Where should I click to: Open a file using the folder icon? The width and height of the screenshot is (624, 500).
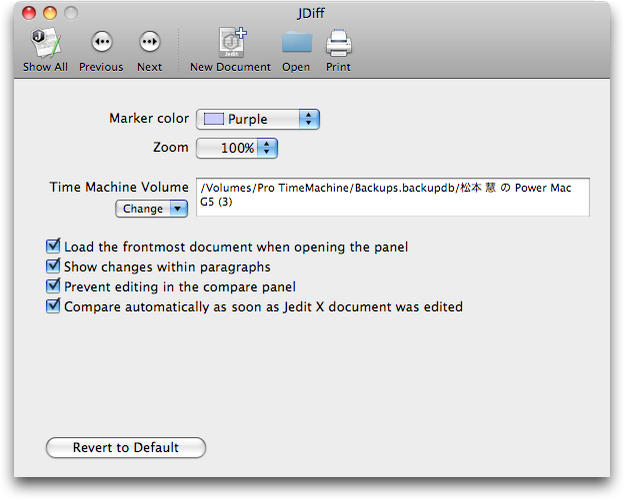coord(296,42)
